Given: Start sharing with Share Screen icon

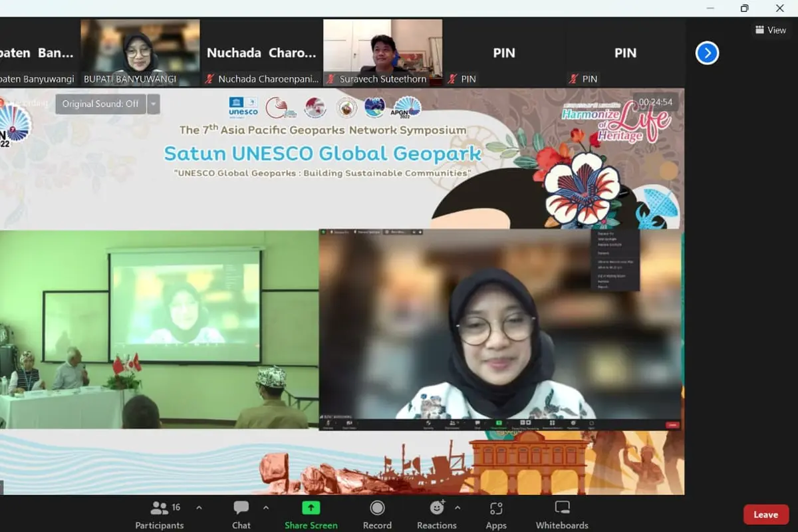Looking at the screenshot, I should pos(311,508).
